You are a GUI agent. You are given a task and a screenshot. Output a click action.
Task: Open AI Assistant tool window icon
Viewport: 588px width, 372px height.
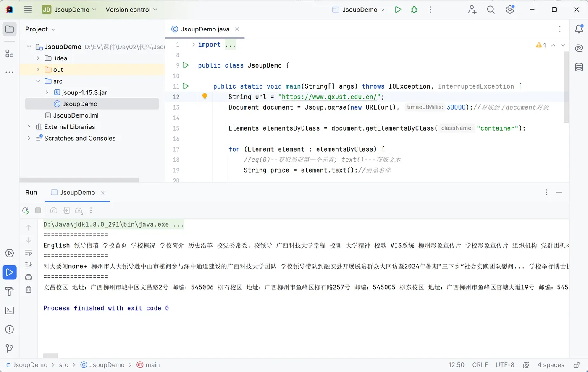(579, 48)
